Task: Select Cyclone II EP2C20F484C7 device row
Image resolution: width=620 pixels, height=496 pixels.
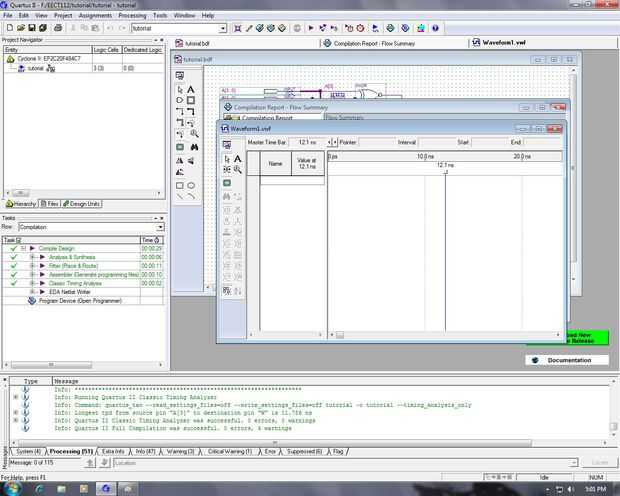Action: click(48, 59)
